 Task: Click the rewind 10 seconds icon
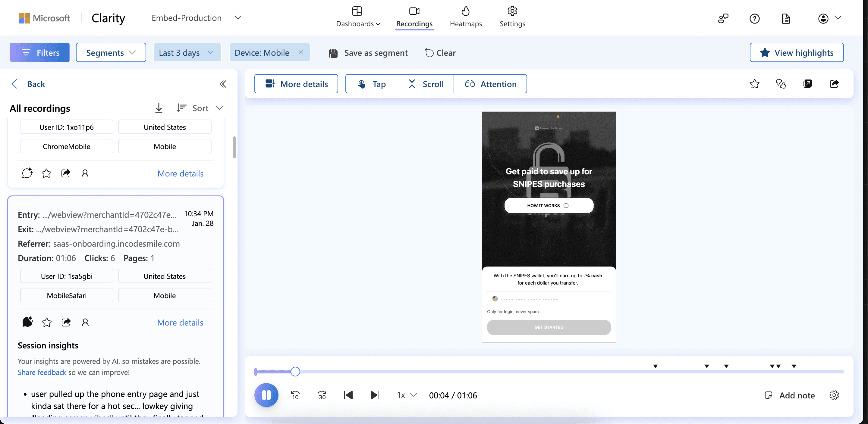[295, 395]
